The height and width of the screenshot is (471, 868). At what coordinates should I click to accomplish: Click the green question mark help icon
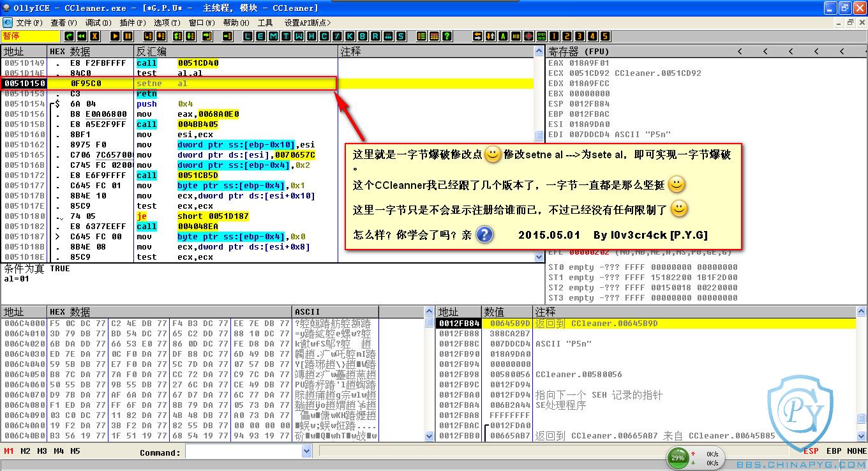pos(447,36)
